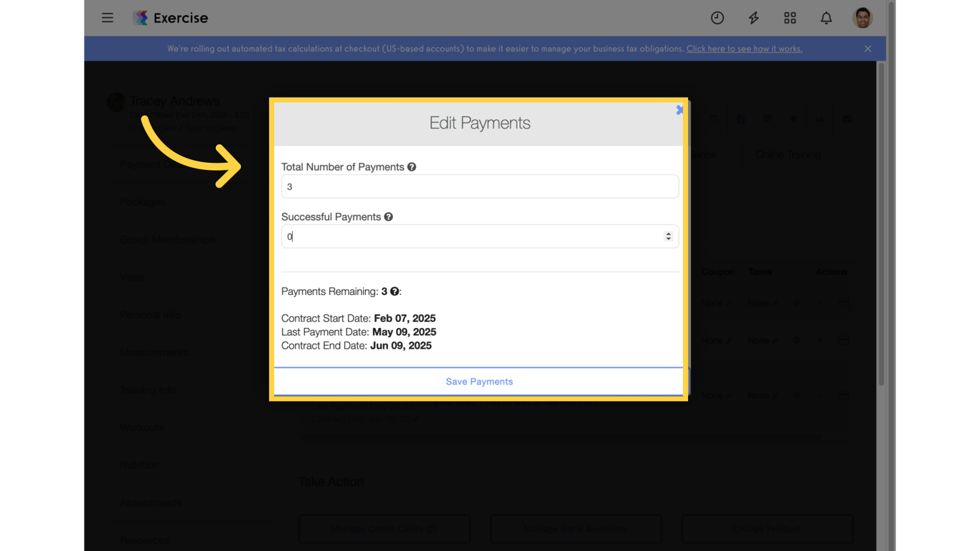
Task: Open client stats via the bar chart icon
Action: click(820, 119)
